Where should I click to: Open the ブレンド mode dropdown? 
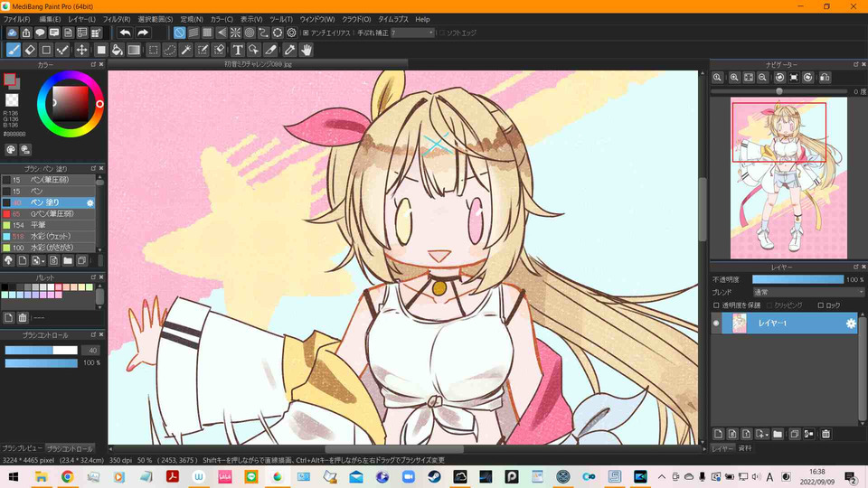tap(807, 292)
